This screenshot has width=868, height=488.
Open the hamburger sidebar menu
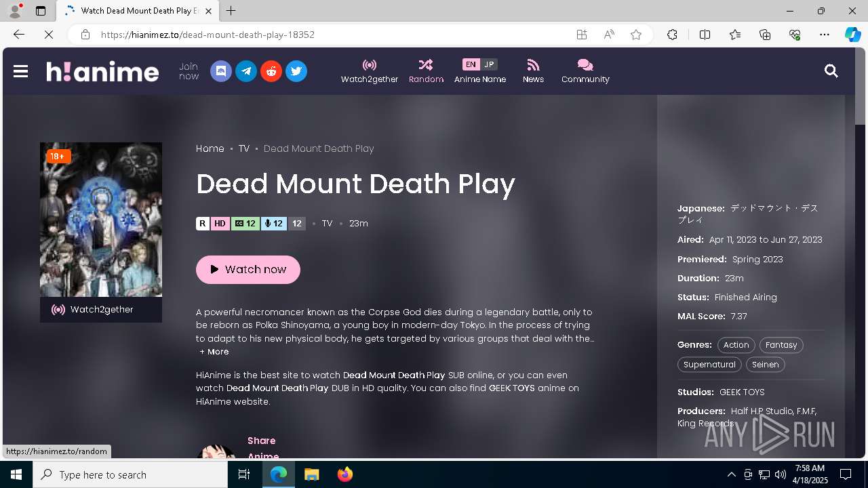(x=20, y=71)
